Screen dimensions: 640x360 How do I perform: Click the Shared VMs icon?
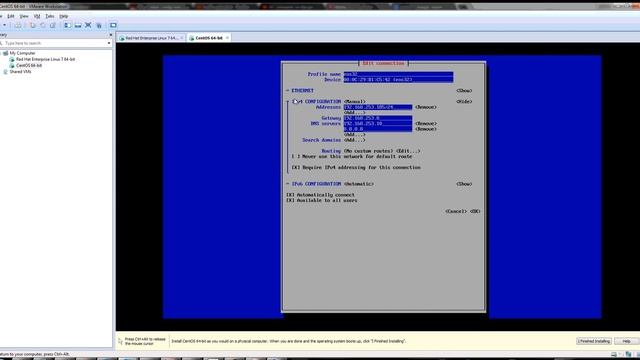click(6, 71)
